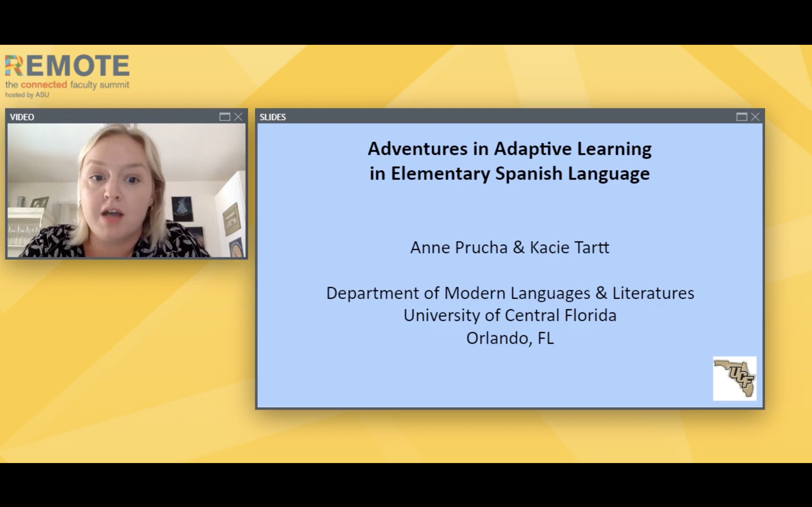Image resolution: width=812 pixels, height=507 pixels.
Task: Click 'Department of Modern Languages & Literatures' text
Action: [510, 293]
